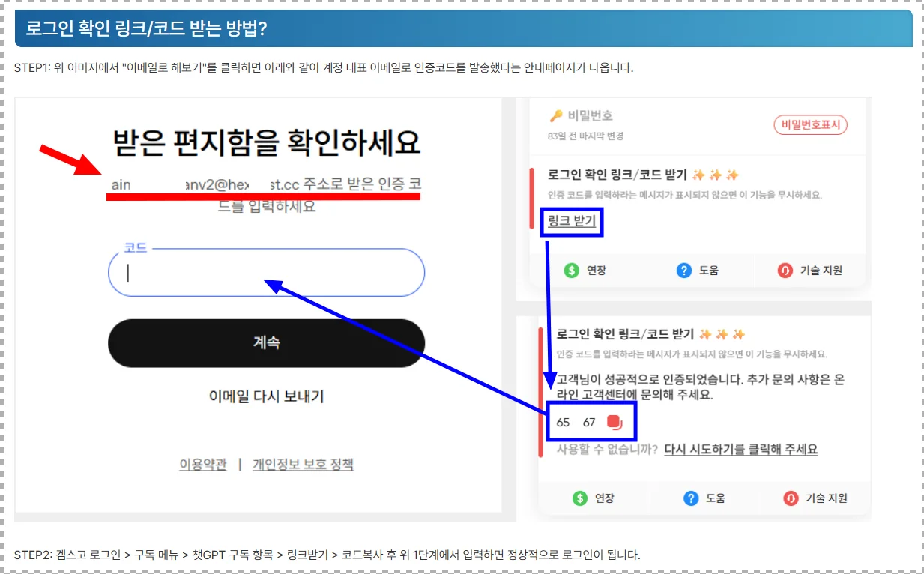This screenshot has width=924, height=574.
Task: Click inside the 코드 input field
Action: [x=266, y=273]
